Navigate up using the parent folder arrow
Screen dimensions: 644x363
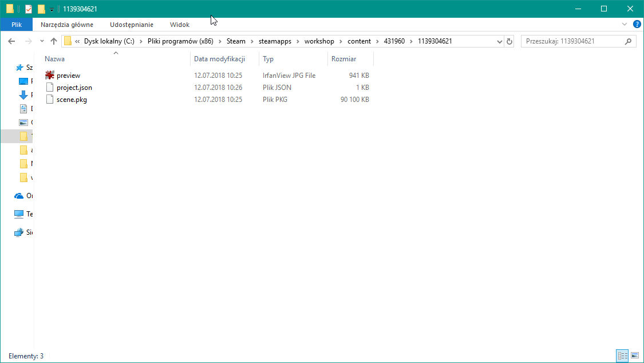(54, 41)
